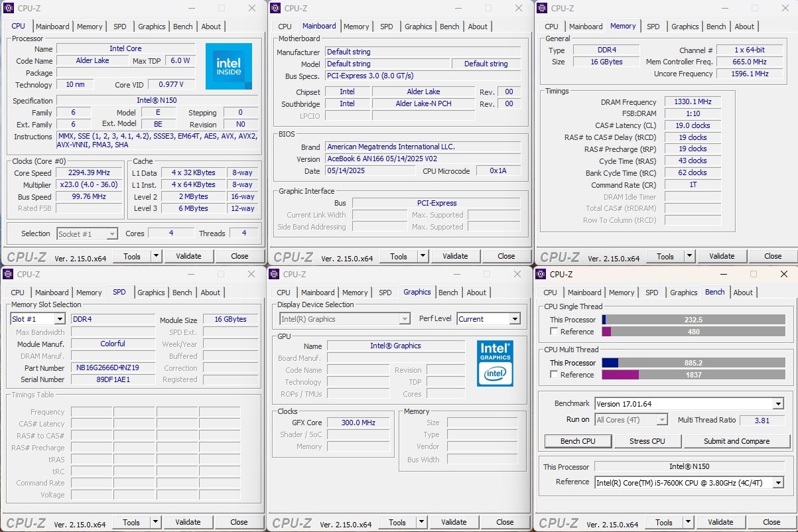
Task: Open the Tools dropdown arrow in the Memory window
Action: tap(689, 256)
